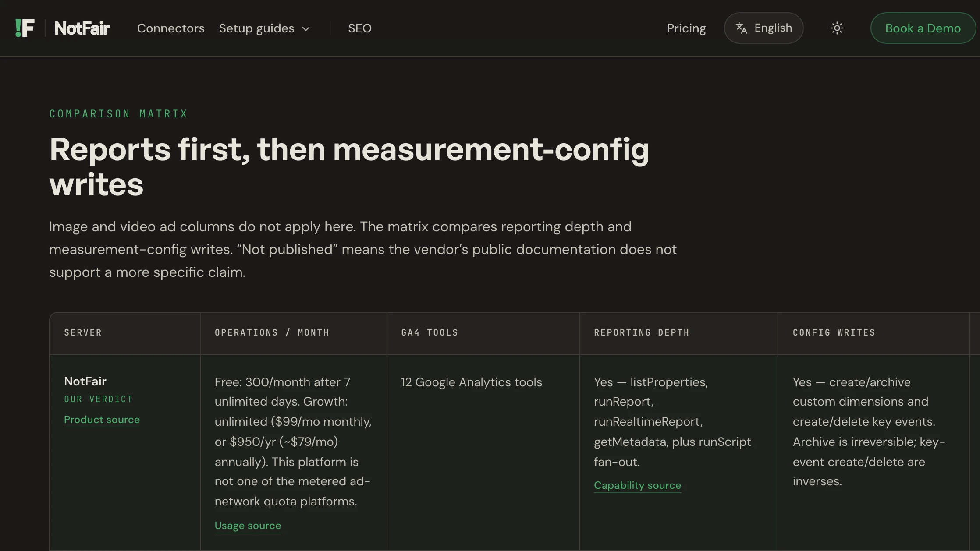This screenshot has width=980, height=551.
Task: Click the Book a Demo button
Action: pyautogui.click(x=923, y=28)
